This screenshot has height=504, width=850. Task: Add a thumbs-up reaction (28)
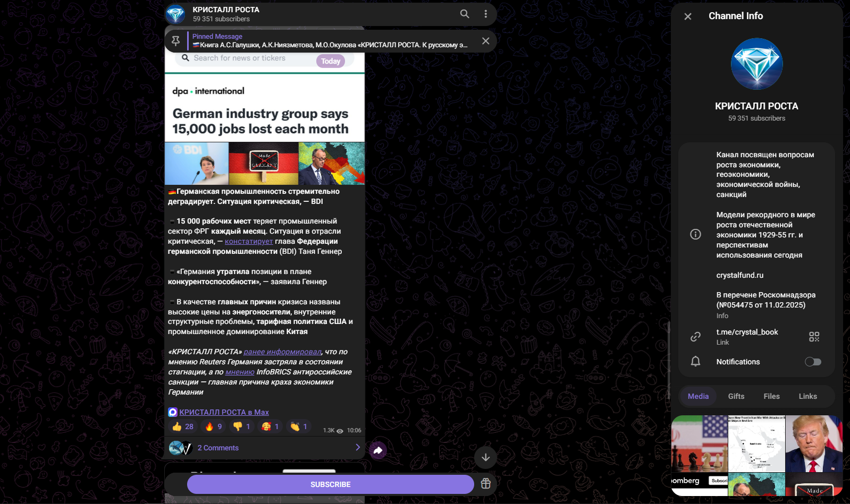click(x=183, y=426)
